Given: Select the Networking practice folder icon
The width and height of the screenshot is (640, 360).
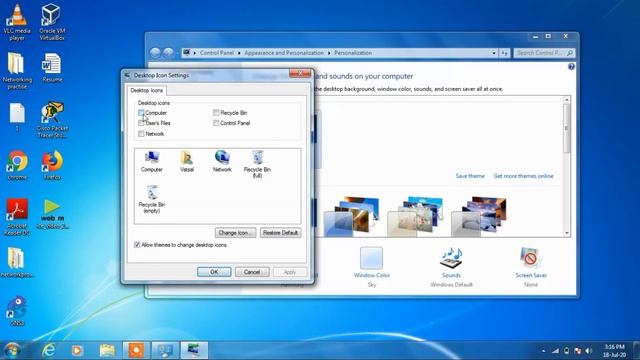Looking at the screenshot, I should click(17, 71).
